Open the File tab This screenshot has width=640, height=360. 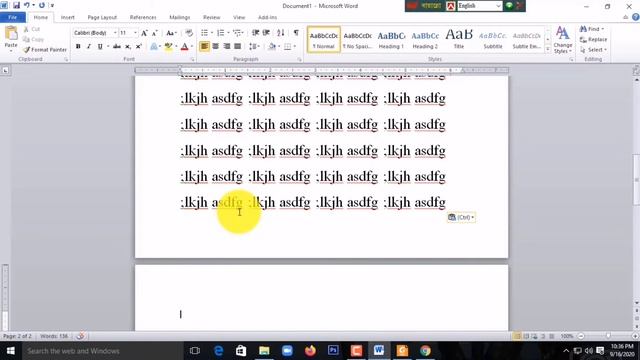13,17
